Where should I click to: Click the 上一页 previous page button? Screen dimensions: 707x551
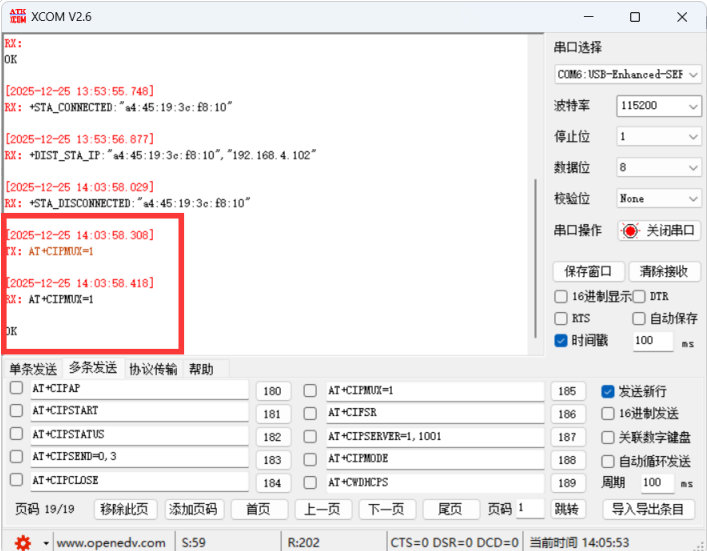pyautogui.click(x=323, y=510)
